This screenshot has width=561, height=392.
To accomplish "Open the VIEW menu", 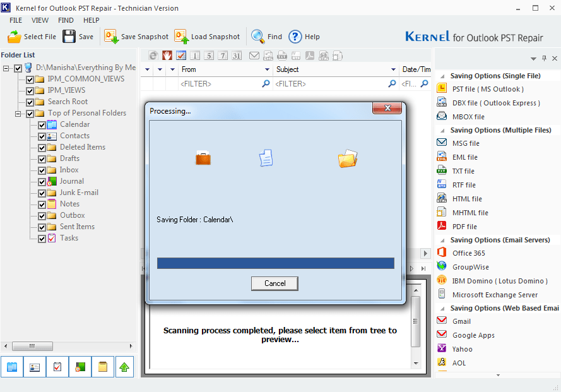I will tap(40, 20).
